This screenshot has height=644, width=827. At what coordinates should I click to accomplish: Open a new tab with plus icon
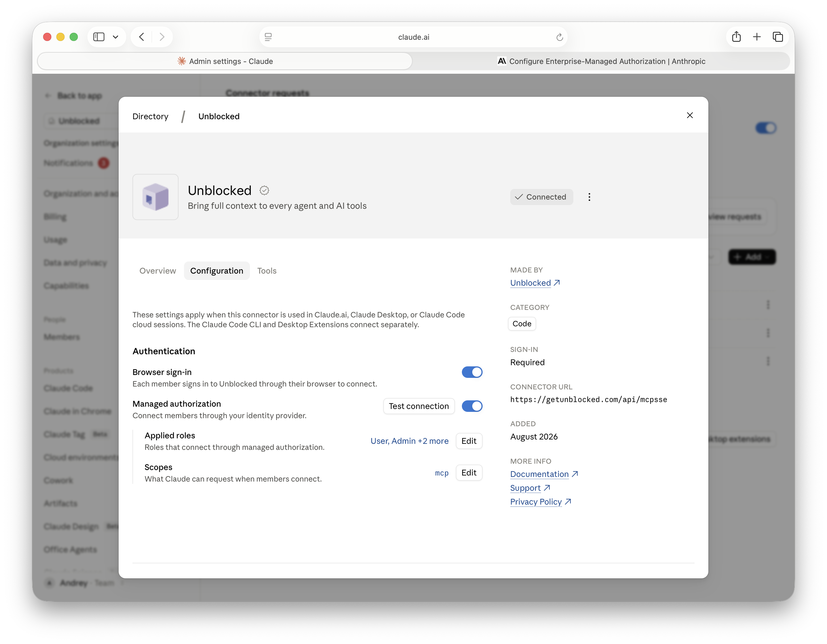tap(756, 36)
